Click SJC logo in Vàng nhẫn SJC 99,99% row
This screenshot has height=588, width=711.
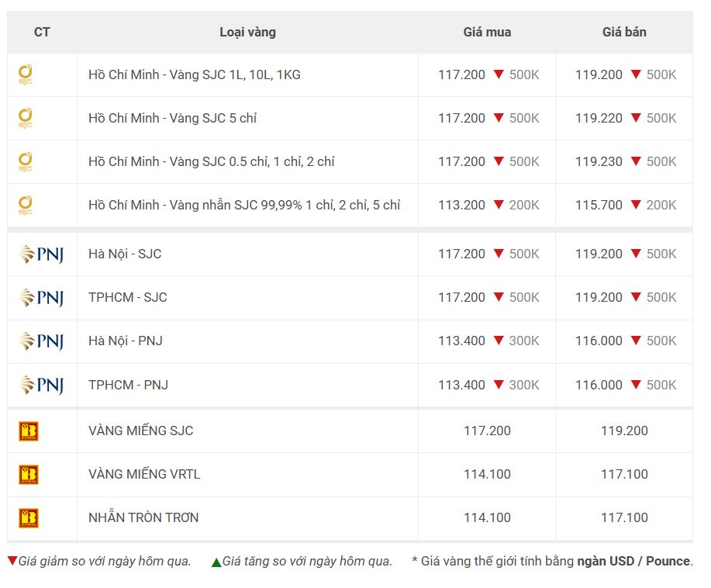click(x=25, y=205)
